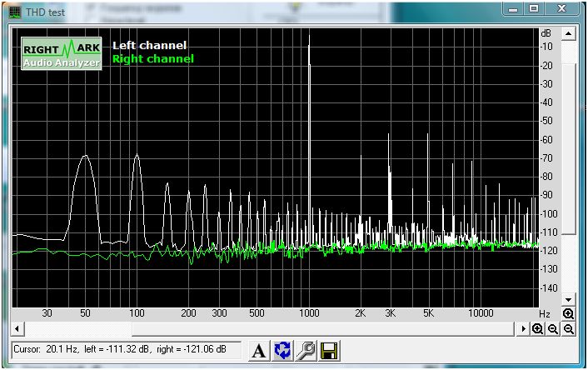
Task: Click the blue refresh arrows icon
Action: 282,352
